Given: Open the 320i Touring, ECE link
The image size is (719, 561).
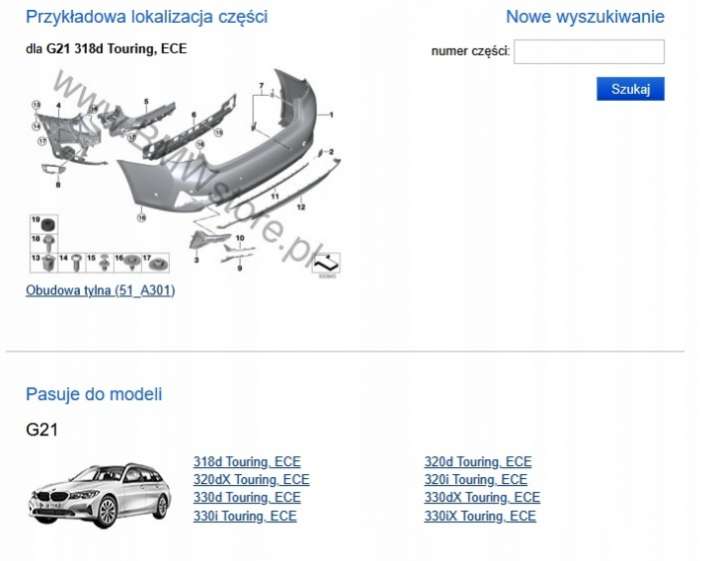Looking at the screenshot, I should click(476, 479).
